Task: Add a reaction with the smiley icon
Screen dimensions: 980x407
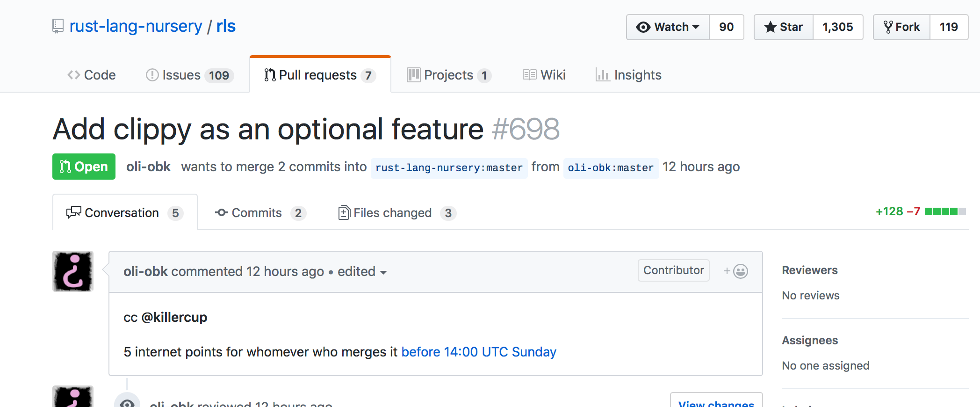Action: click(x=736, y=271)
